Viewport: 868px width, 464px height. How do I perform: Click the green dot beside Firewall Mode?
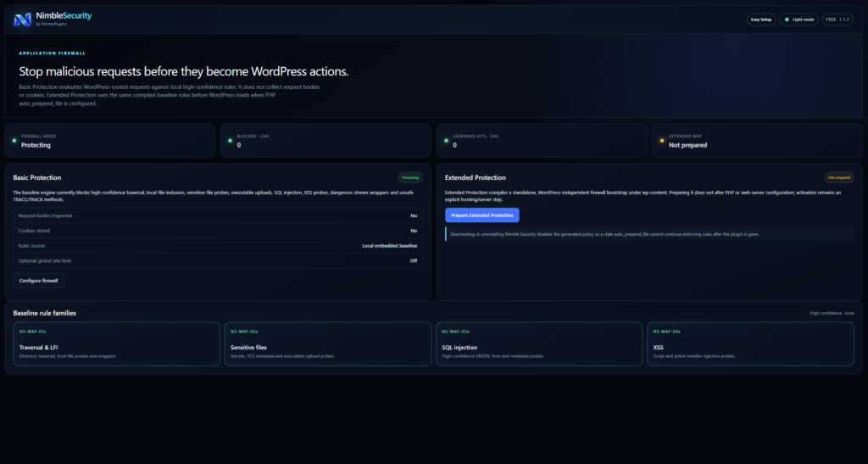[x=14, y=141]
